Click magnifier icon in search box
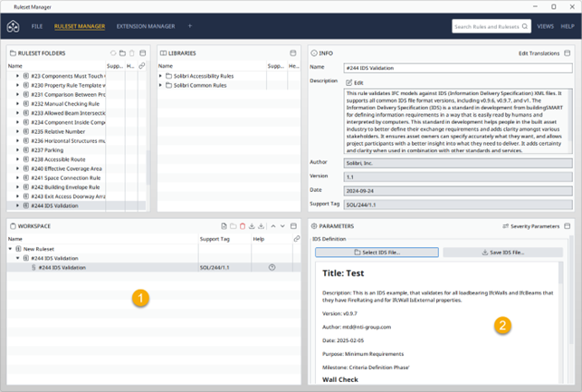The width and height of the screenshot is (582, 392). tap(525, 26)
